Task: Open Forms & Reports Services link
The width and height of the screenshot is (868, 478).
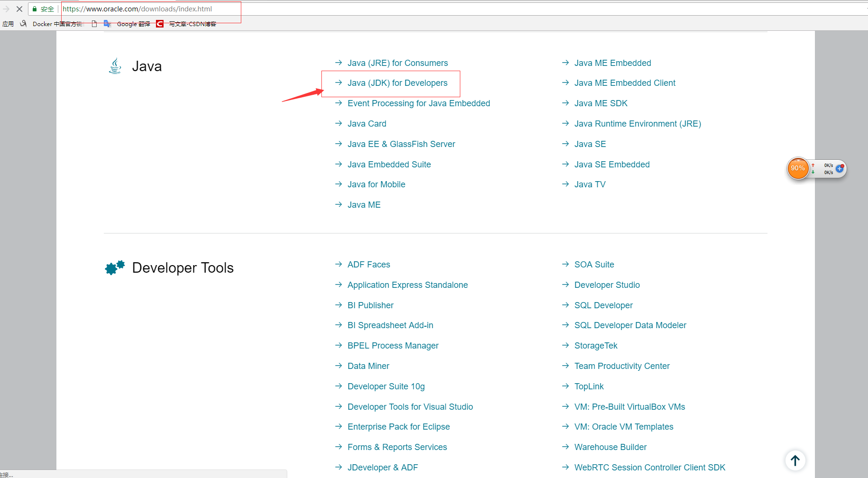Action: coord(397,447)
